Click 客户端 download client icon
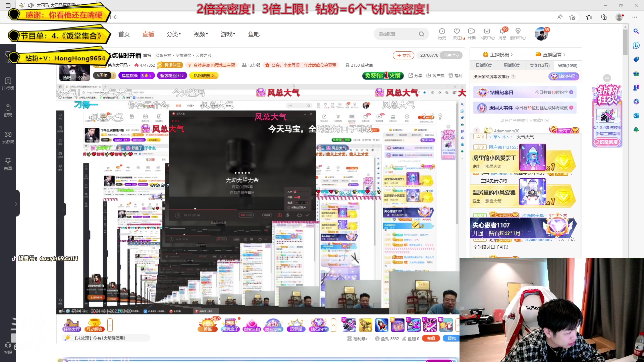The height and width of the screenshot is (362, 644). [x=435, y=75]
